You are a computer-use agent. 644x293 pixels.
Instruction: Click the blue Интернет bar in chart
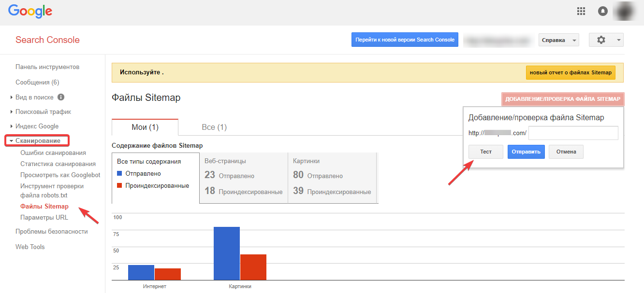(141, 272)
